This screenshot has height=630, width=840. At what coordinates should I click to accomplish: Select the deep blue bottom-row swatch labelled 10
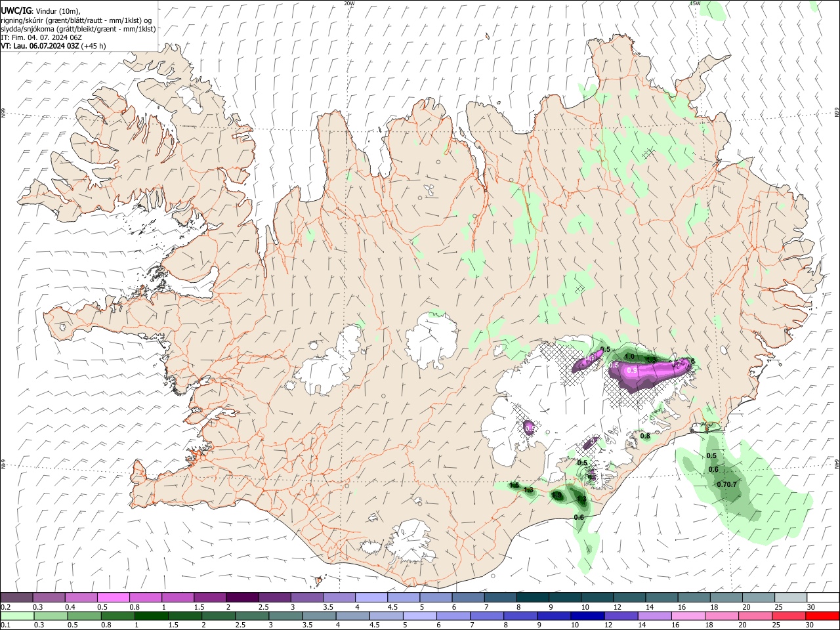586,616
